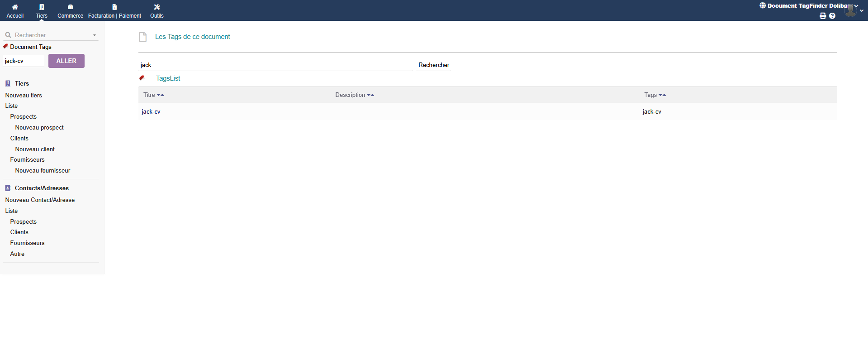Click the Accueil home icon
Viewport: 868px width, 351px height.
(x=15, y=7)
